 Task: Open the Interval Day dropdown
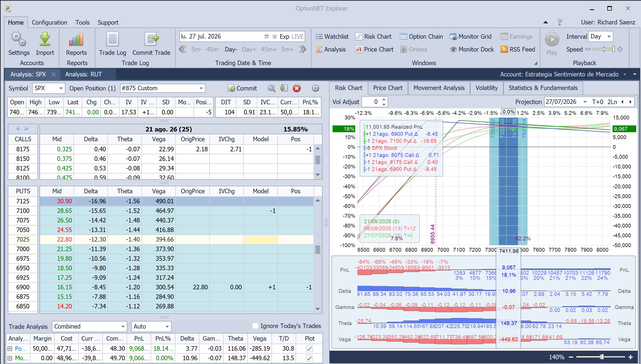(x=609, y=36)
